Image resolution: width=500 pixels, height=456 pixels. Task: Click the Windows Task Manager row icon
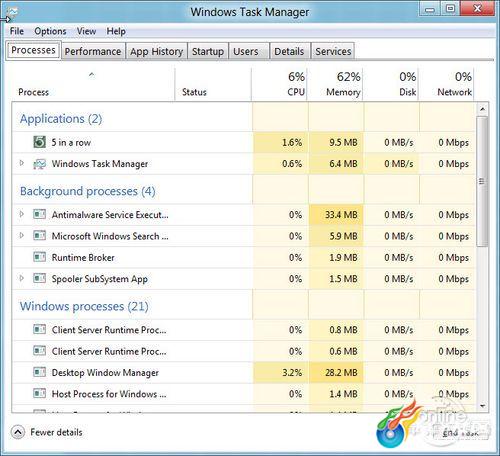(40, 164)
